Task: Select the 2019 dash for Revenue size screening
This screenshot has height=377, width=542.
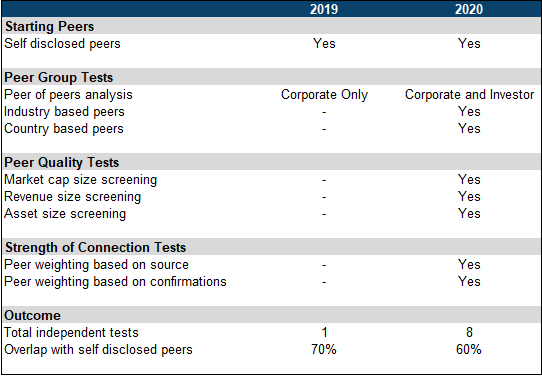Action: coord(324,197)
